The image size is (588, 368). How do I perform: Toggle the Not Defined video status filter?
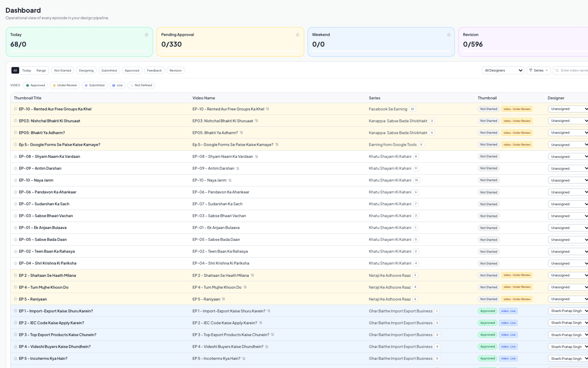pos(141,85)
